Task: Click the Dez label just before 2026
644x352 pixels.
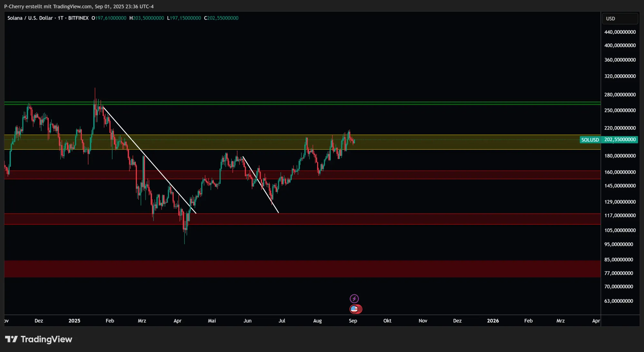Action: click(457, 321)
